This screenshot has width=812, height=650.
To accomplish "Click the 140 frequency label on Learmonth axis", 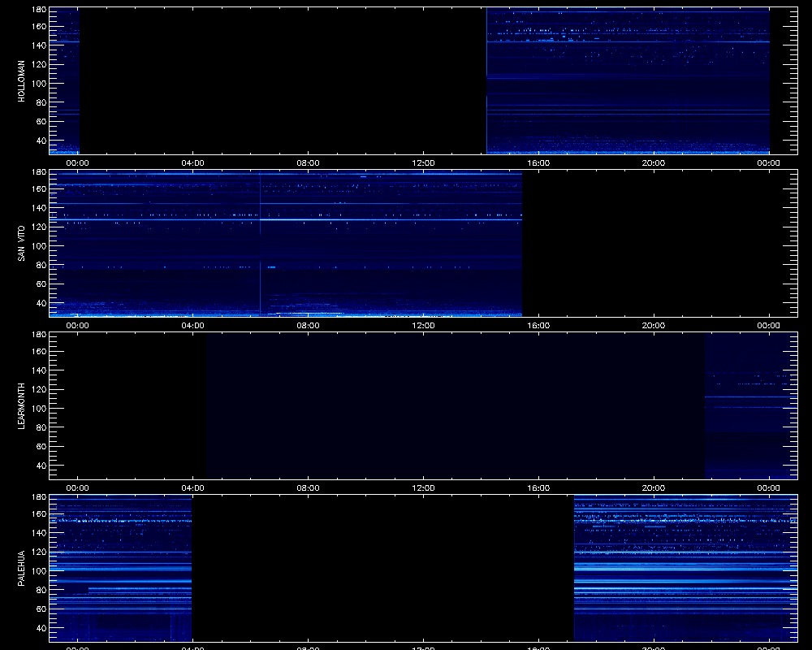I will coord(39,370).
